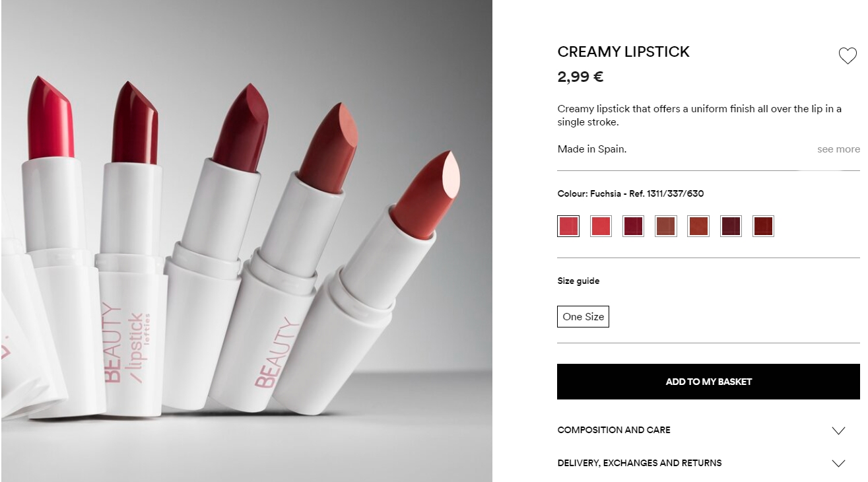
Task: Choose the second bright red colour swatch
Action: [601, 226]
